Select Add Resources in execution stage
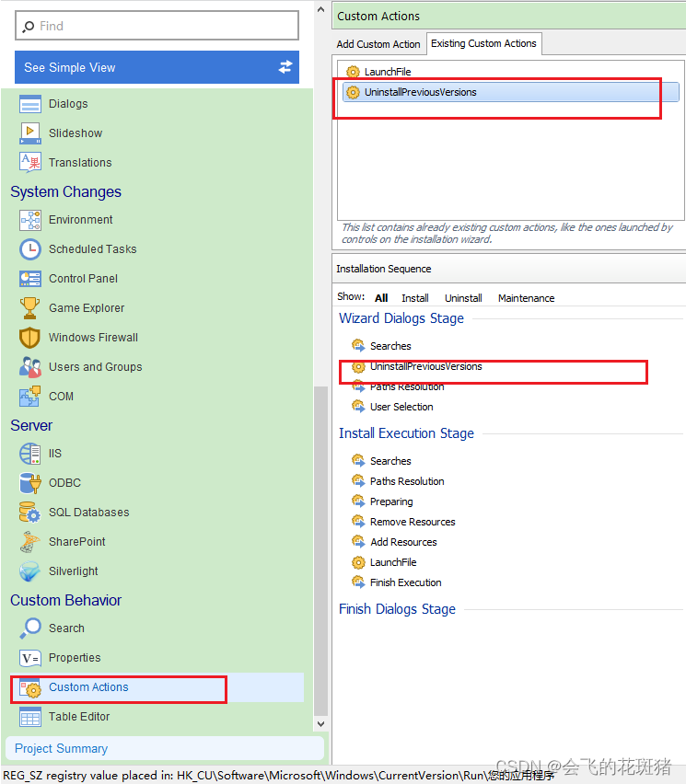 pos(403,542)
